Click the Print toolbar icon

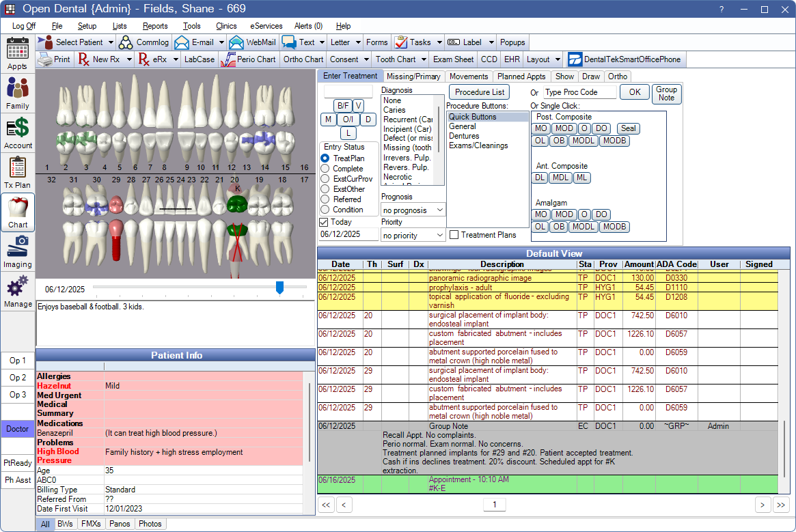[54, 59]
